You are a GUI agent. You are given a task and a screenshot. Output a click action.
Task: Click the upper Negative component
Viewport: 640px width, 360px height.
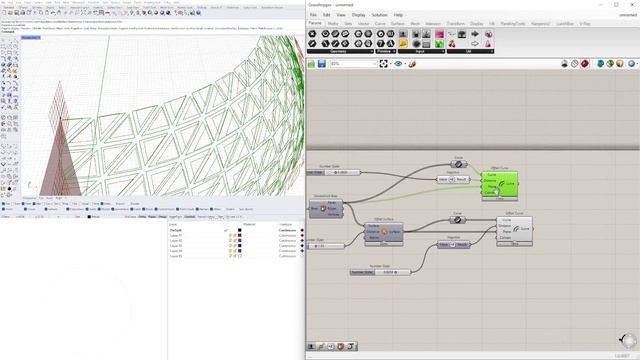coord(453,179)
